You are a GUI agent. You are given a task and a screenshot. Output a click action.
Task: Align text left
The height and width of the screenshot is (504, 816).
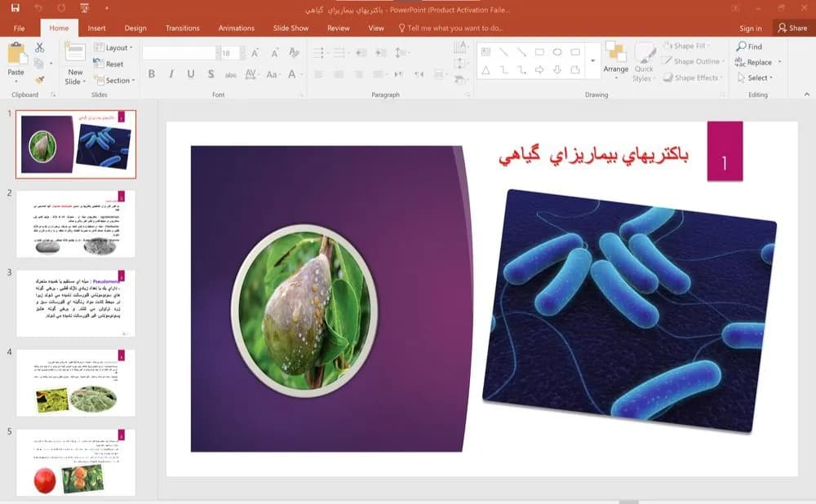[319, 74]
